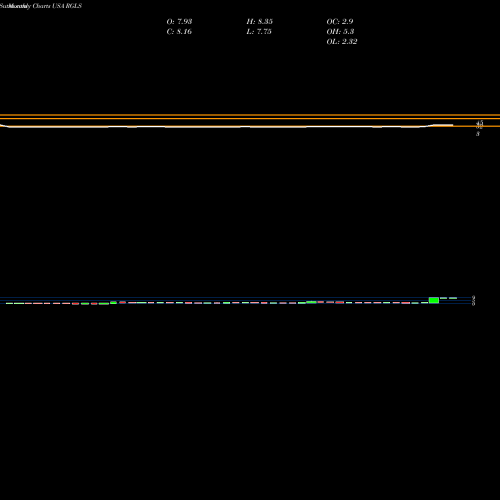Click the open price value O: 7.93
The image size is (500, 500).
[x=179, y=22]
